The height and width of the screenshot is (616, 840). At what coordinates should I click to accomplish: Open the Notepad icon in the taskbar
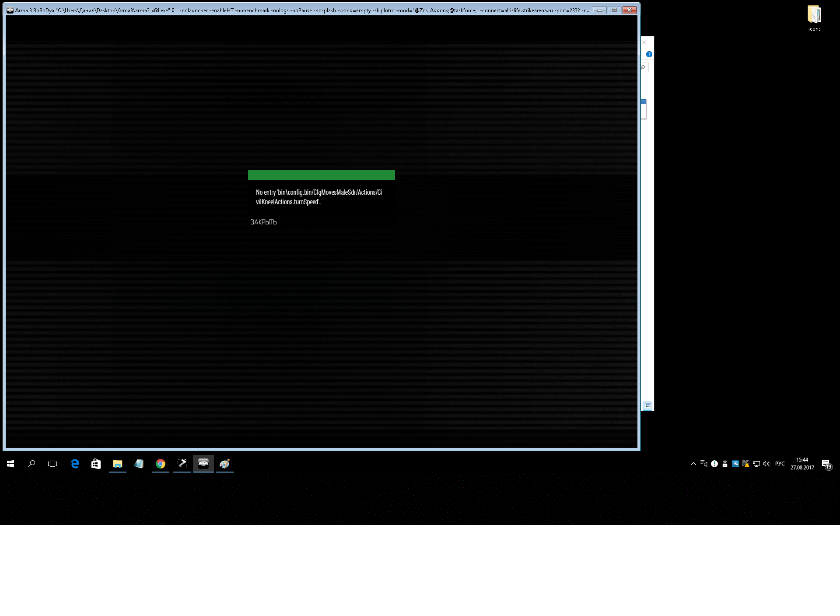139,464
